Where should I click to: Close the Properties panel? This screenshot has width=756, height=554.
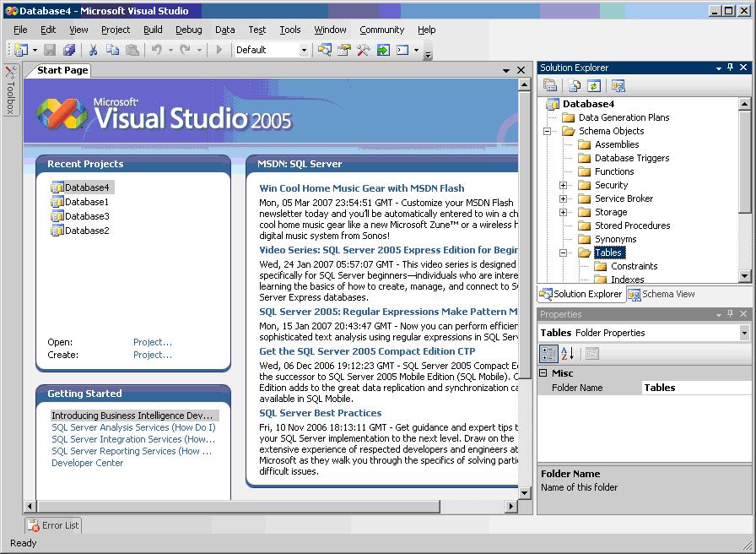(x=743, y=313)
